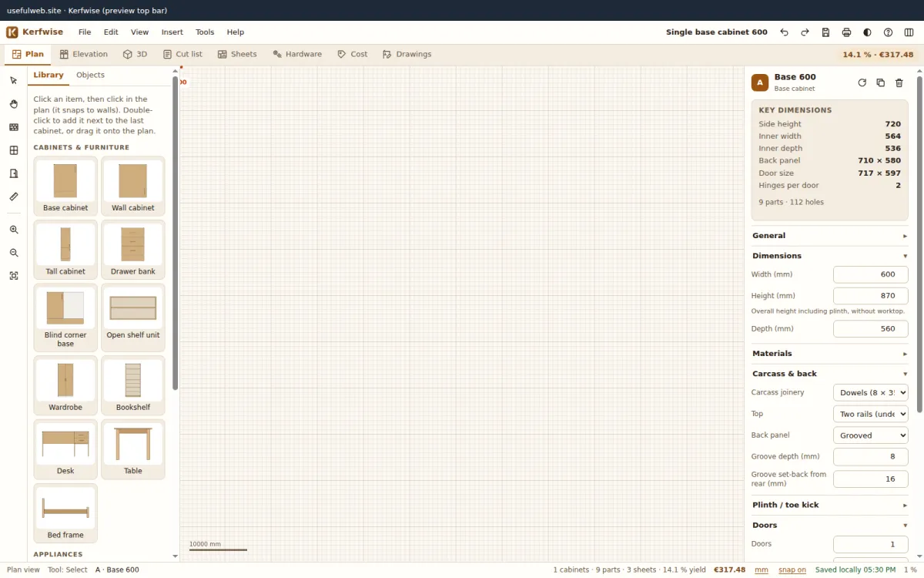Viewport: 924px width, 578px height.
Task: Click the Width (mm) input field
Action: (871, 274)
